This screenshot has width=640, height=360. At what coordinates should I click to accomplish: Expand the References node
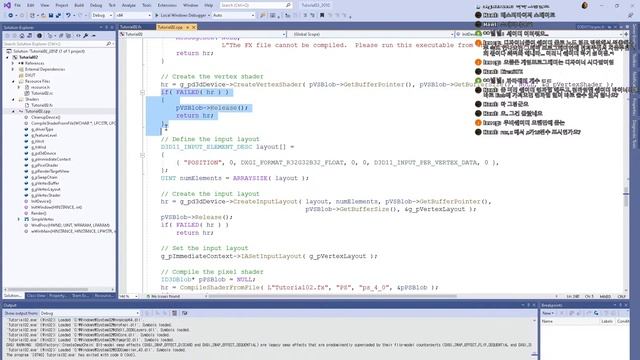(x=13, y=63)
